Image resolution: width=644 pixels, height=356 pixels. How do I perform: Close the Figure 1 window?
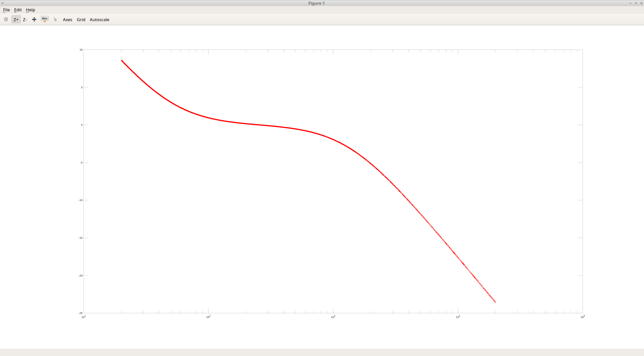(641, 3)
